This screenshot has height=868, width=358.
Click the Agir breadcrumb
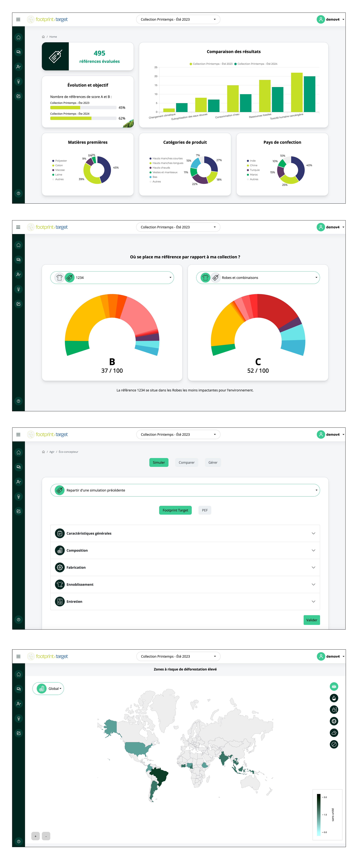pos(52,452)
